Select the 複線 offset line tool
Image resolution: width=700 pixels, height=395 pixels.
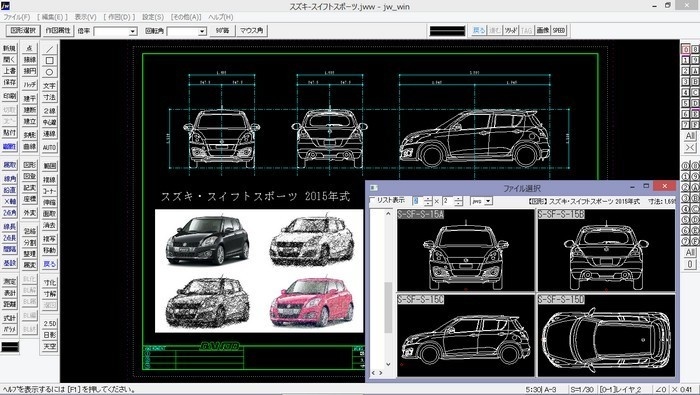(50, 179)
